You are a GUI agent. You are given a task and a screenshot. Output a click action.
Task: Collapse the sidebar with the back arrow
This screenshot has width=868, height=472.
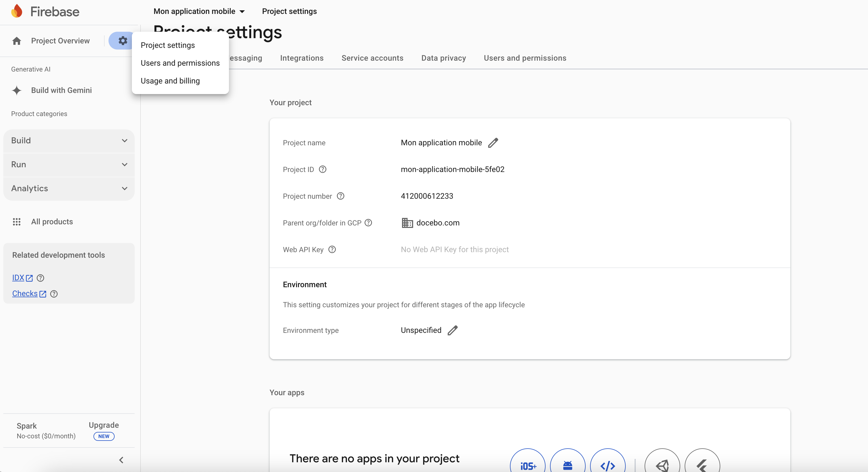click(x=121, y=460)
